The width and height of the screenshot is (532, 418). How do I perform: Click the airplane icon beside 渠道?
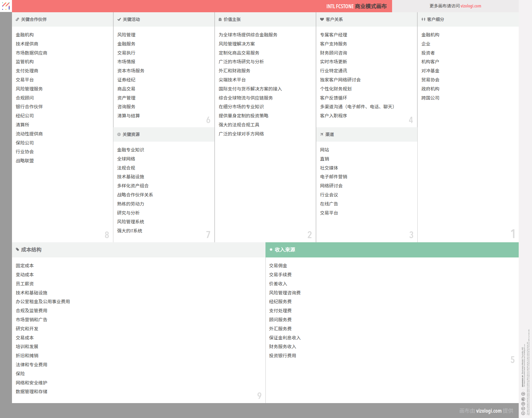click(322, 134)
